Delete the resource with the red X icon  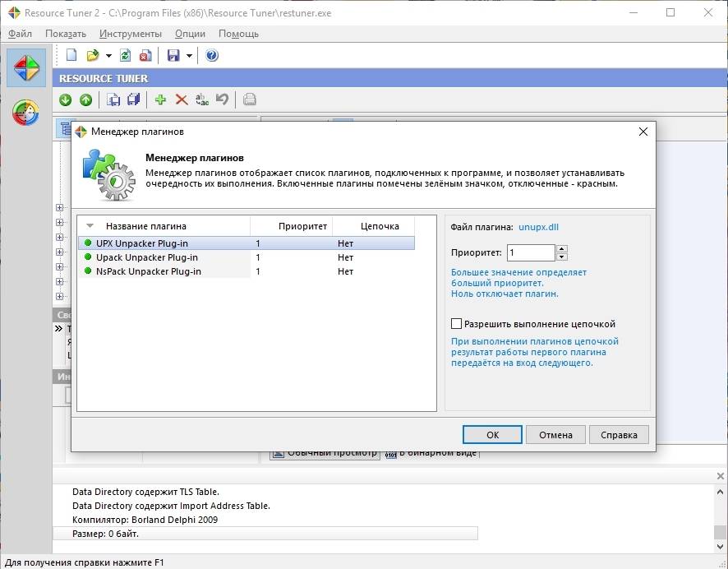[182, 99]
